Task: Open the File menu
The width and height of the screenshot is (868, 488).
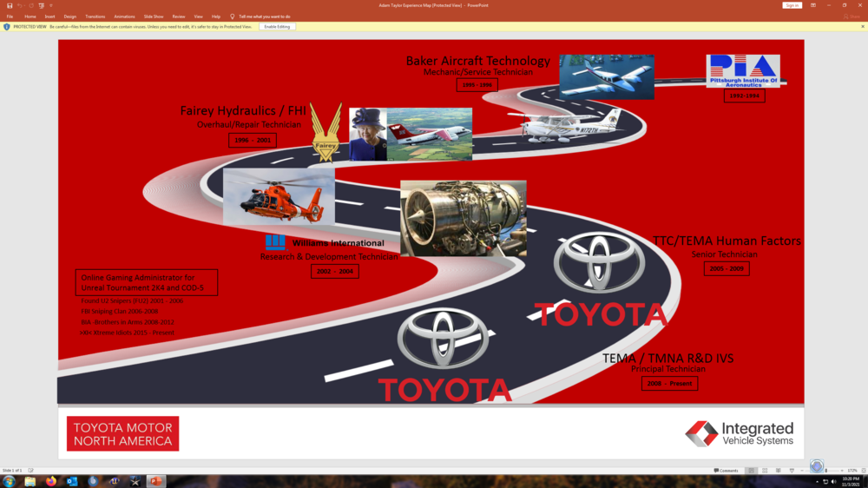Action: (10, 16)
